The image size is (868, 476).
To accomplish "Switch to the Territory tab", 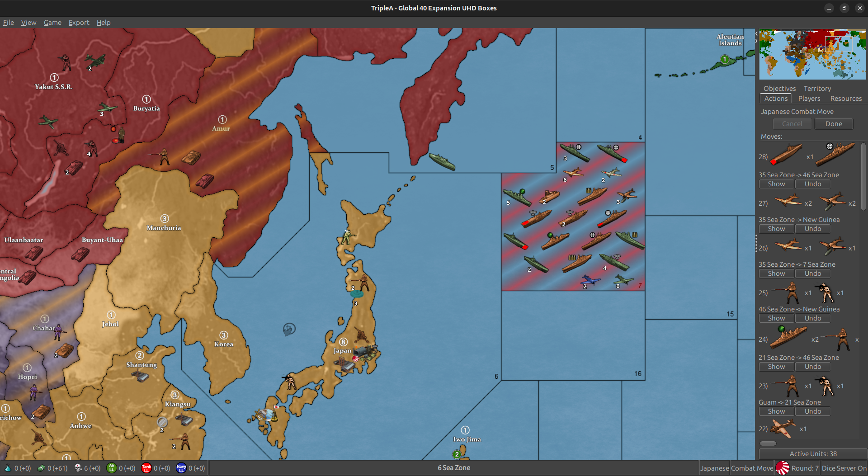I will point(817,88).
